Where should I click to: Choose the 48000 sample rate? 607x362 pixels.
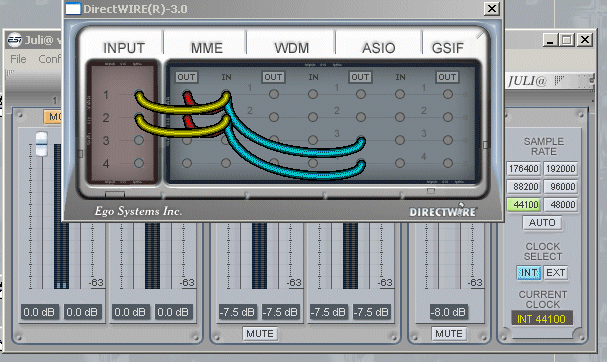pyautogui.click(x=561, y=204)
